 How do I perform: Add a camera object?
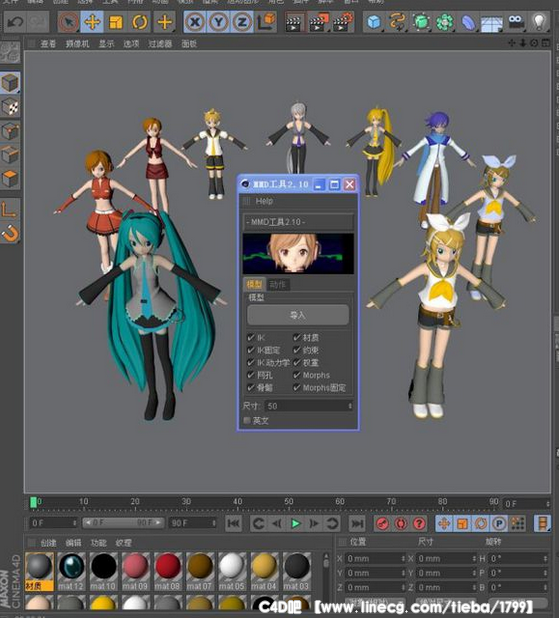coord(516,21)
